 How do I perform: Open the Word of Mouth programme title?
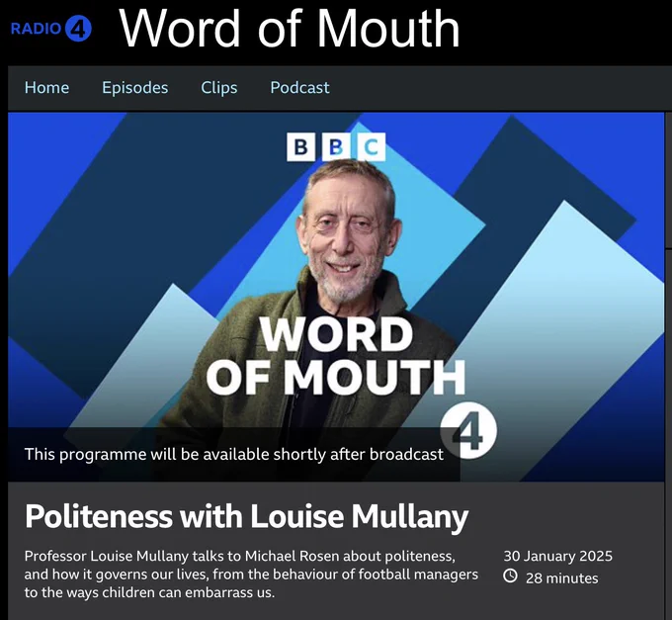click(x=290, y=28)
